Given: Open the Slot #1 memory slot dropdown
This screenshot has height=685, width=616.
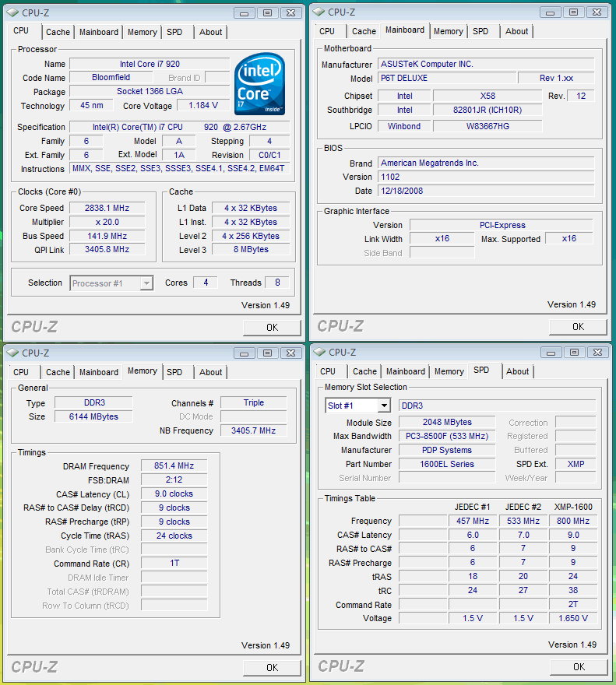Looking at the screenshot, I should (384, 406).
